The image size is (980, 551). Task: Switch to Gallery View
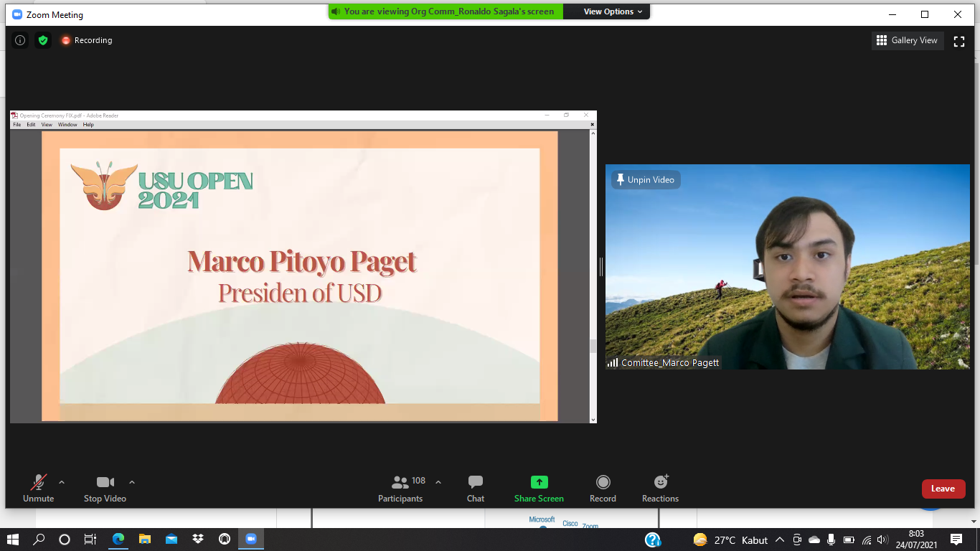point(907,40)
